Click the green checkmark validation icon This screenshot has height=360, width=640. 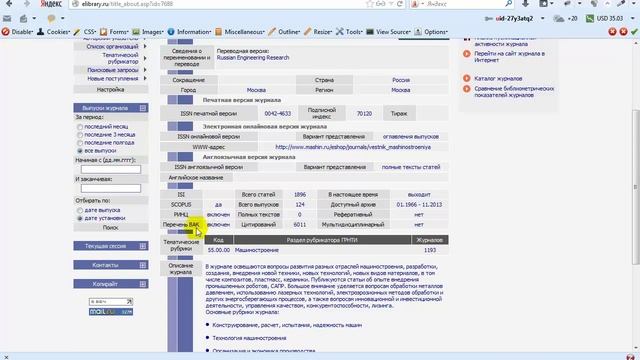click(634, 31)
